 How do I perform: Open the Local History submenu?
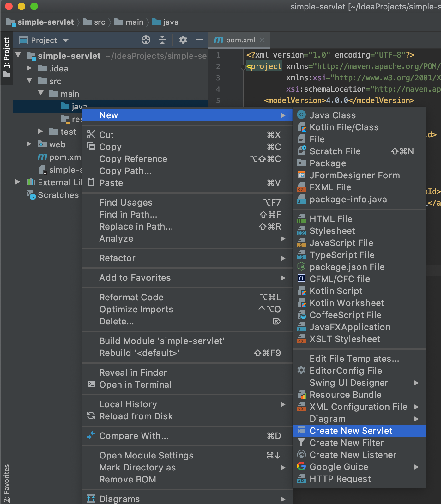coord(187,404)
